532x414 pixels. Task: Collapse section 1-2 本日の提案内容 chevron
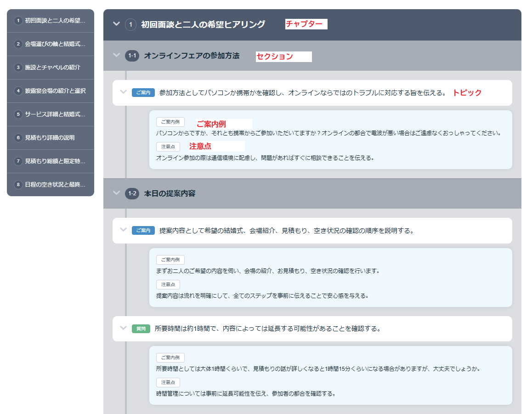pos(116,193)
